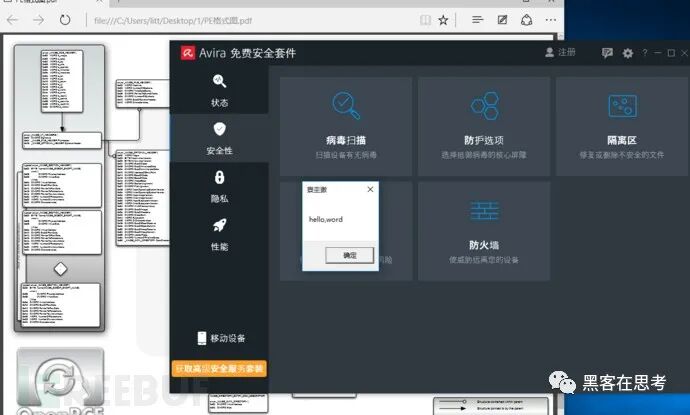690x415 pixels.
Task: Click orange premium upgrade button
Action: [x=219, y=368]
